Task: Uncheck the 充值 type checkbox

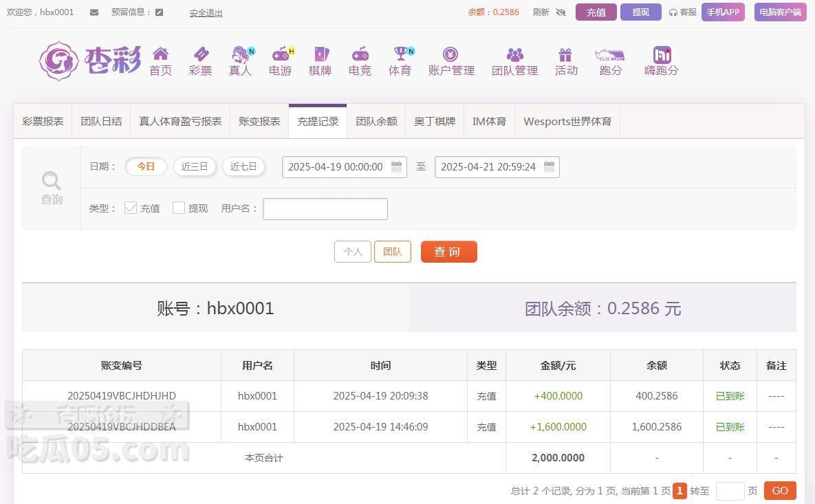Action: click(x=131, y=208)
